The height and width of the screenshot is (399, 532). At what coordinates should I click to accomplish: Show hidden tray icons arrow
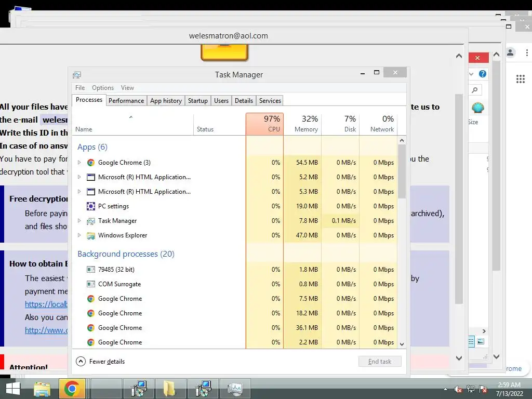pos(445,389)
